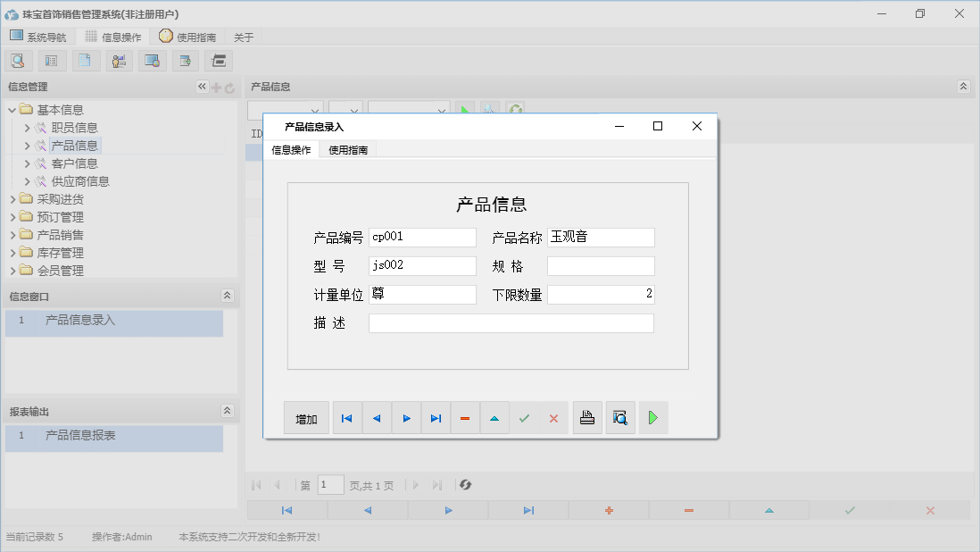Cancel edits with the red X icon
The width and height of the screenshot is (980, 552).
coord(553,417)
